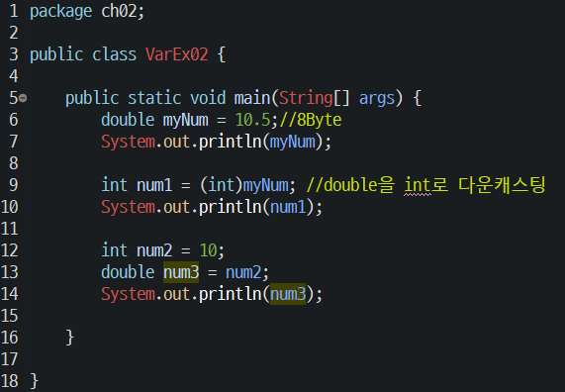Click the class keyword on line 3
The image size is (565, 392).
click(114, 54)
